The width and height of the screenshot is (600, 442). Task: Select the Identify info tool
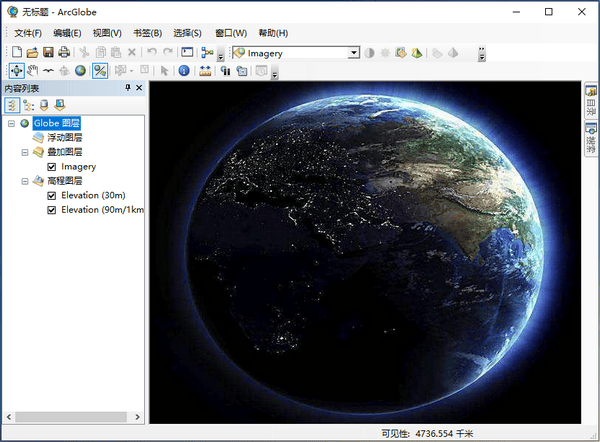(x=184, y=70)
